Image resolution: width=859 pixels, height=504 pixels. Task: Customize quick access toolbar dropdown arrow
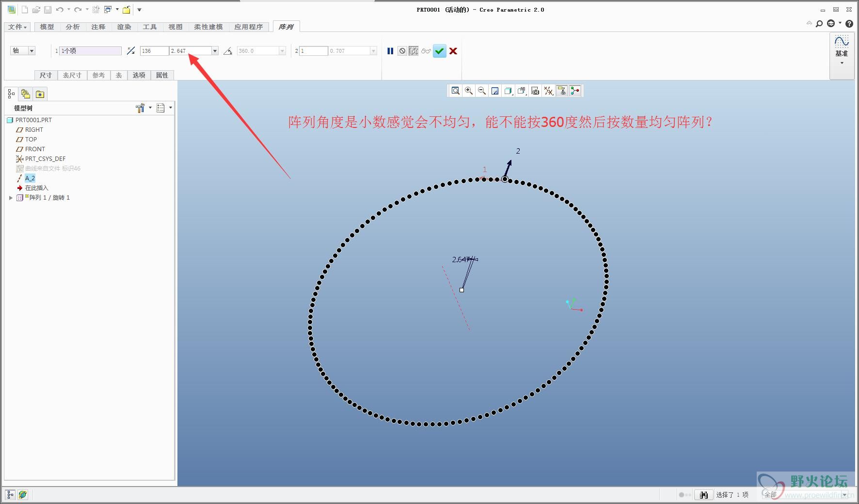click(x=139, y=10)
